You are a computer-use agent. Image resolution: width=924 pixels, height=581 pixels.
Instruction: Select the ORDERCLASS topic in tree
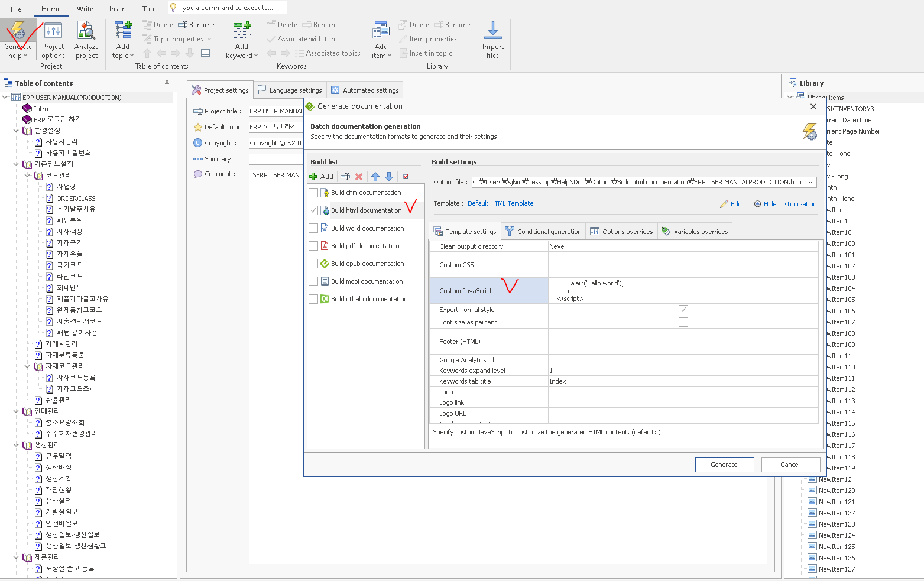[x=76, y=199]
